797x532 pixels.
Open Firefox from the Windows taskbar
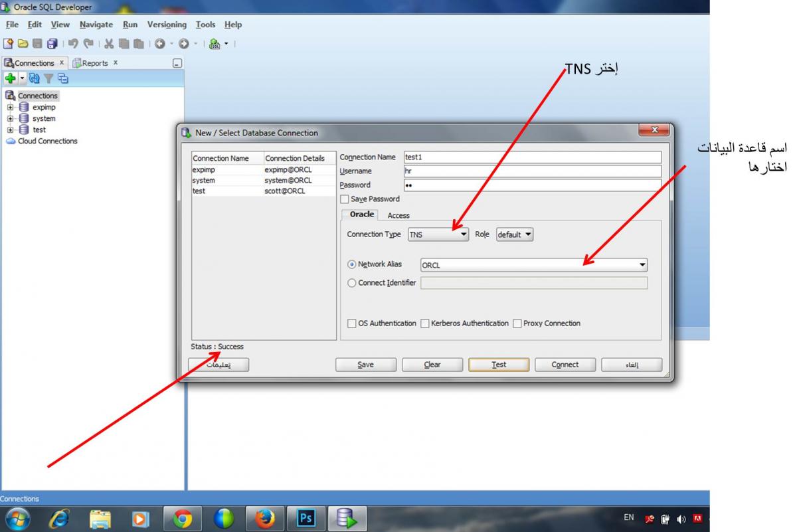[x=264, y=519]
